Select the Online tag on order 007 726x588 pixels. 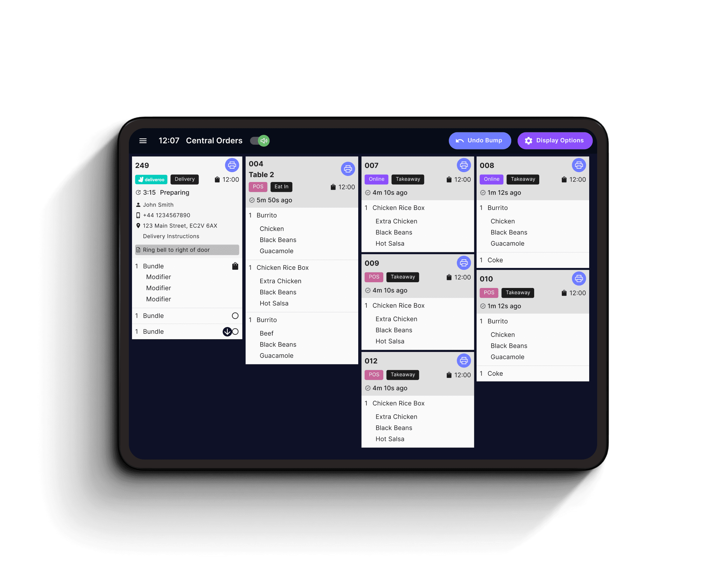377,179
